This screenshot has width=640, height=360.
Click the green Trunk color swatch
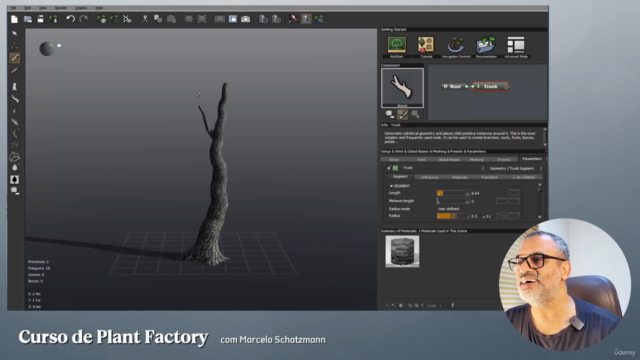(x=395, y=168)
